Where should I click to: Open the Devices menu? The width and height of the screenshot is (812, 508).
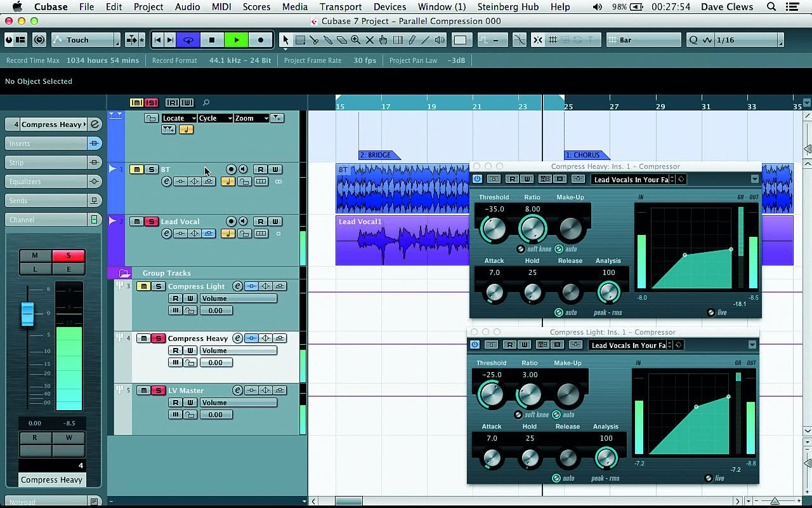(390, 7)
